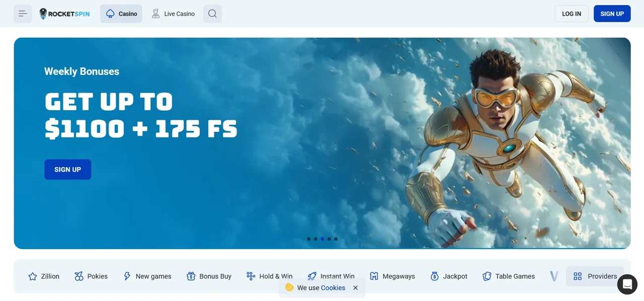Click the RocketSpin logo
The width and height of the screenshot is (644, 301).
pyautogui.click(x=64, y=14)
